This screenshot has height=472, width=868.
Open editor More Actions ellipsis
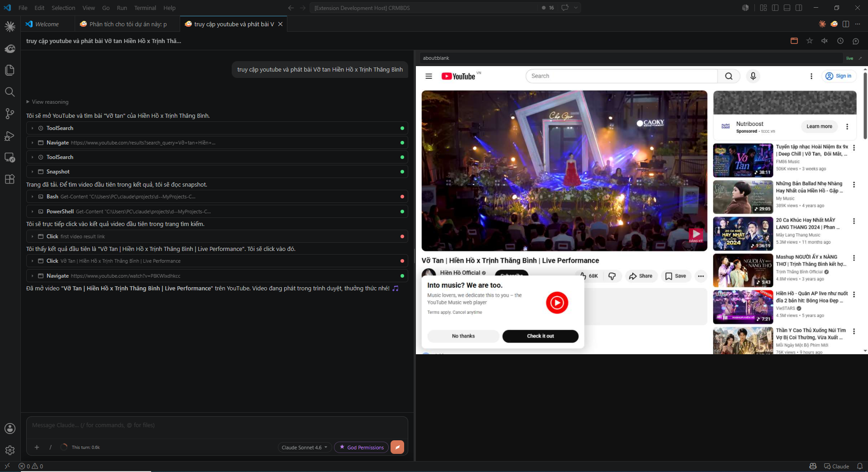click(858, 24)
